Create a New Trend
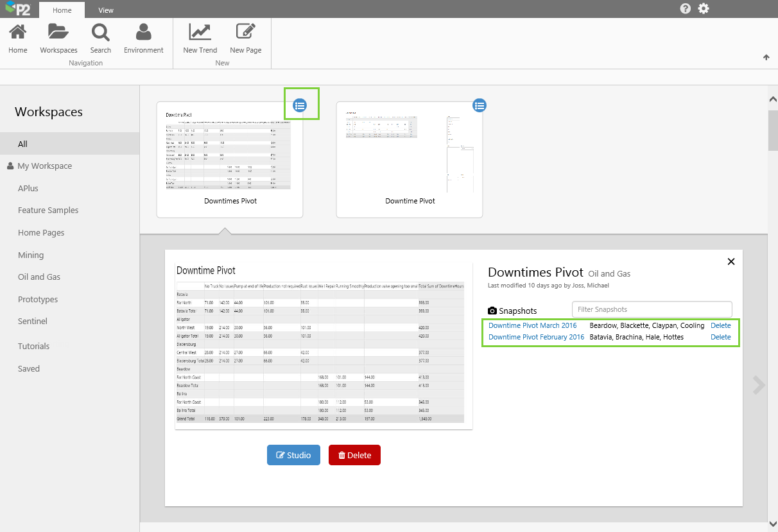Screen dimensions: 778x532 click(200, 33)
